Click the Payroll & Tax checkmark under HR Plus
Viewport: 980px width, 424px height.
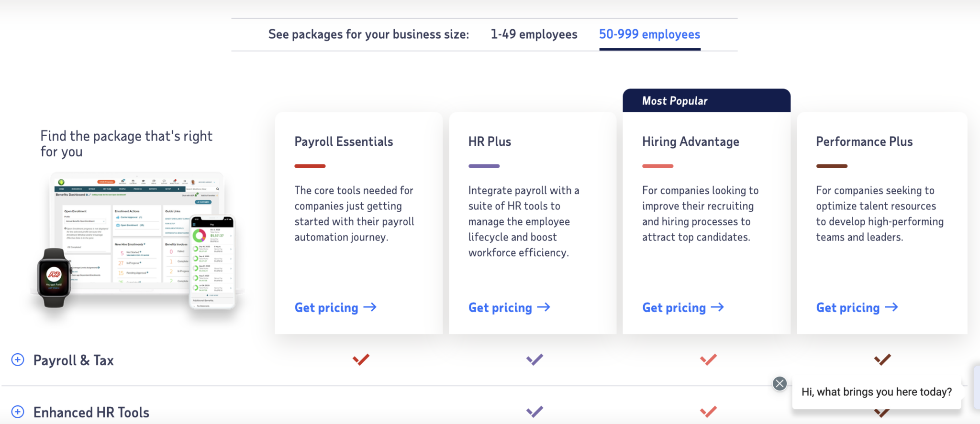(535, 359)
